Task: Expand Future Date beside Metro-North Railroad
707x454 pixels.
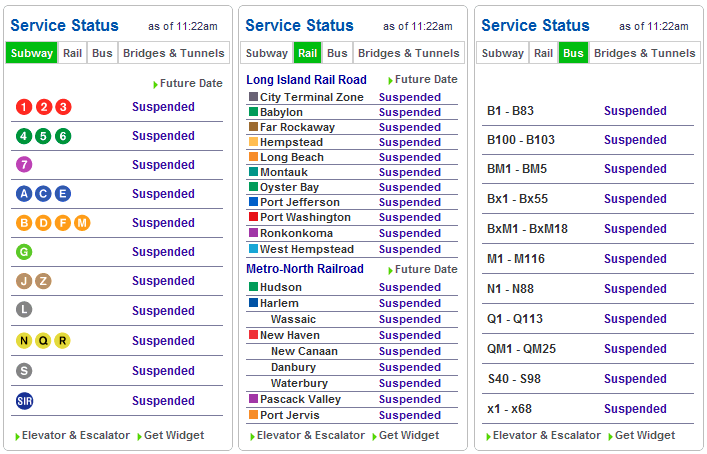Action: coord(425,269)
